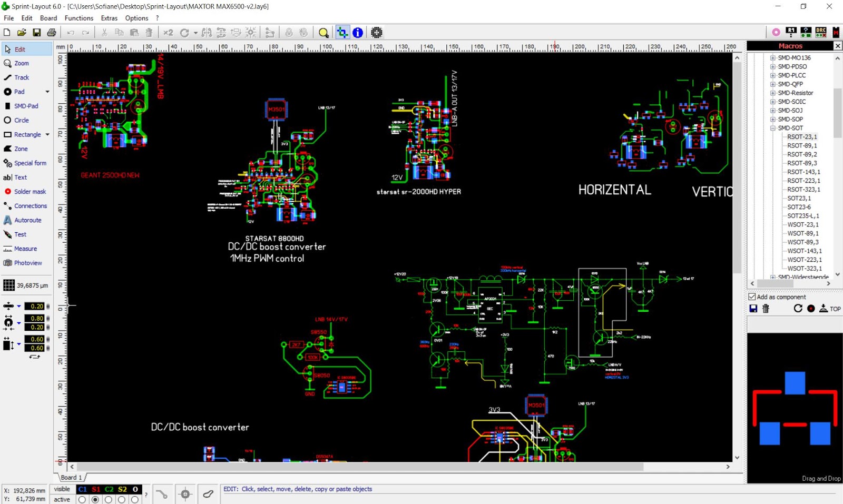Screen dimensions: 843x504
Task: Toggle visibility of S2 layer
Action: pyautogui.click(x=122, y=489)
